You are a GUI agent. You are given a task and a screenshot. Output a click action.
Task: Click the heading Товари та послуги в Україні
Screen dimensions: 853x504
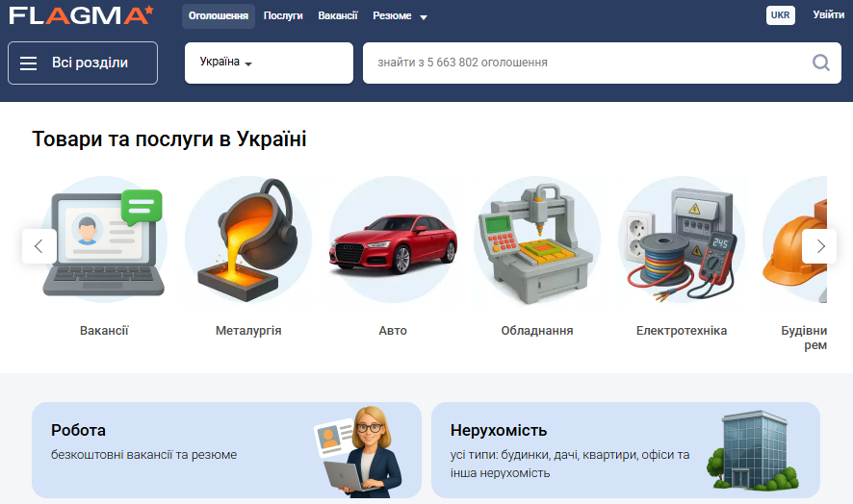(x=169, y=139)
